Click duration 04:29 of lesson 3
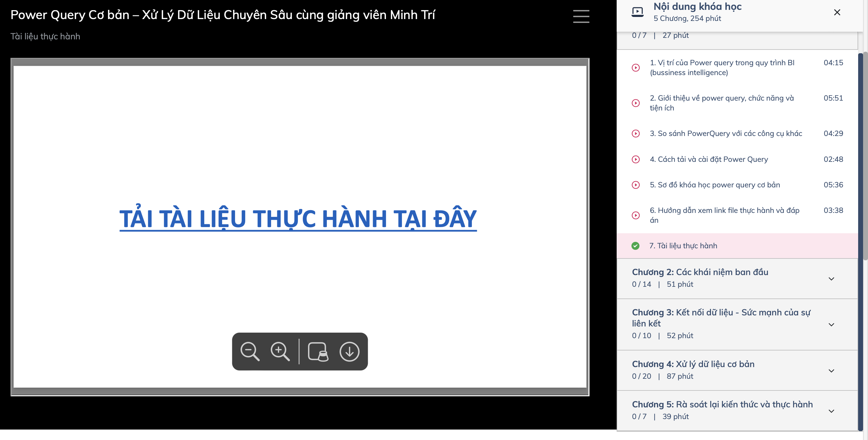 [x=833, y=133]
